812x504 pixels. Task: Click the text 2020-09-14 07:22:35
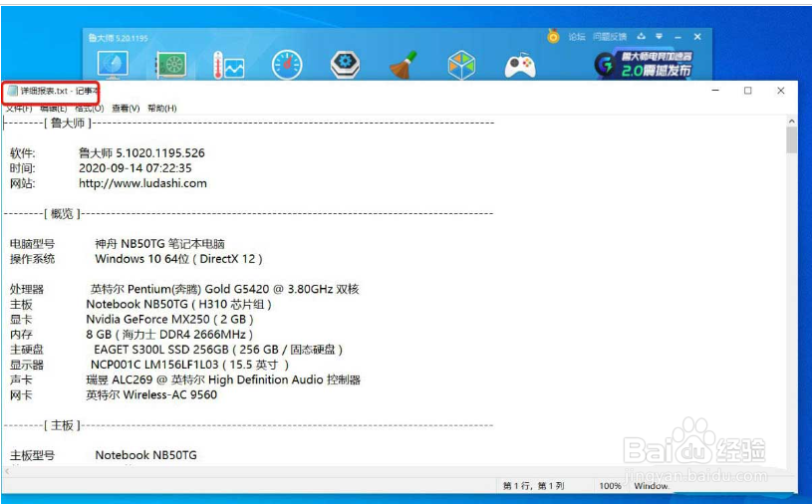[x=135, y=168]
